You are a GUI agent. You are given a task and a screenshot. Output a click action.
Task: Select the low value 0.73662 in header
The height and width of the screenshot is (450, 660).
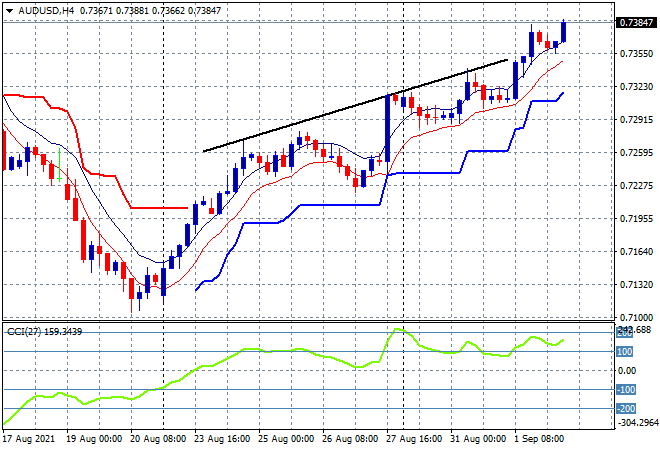(168, 11)
